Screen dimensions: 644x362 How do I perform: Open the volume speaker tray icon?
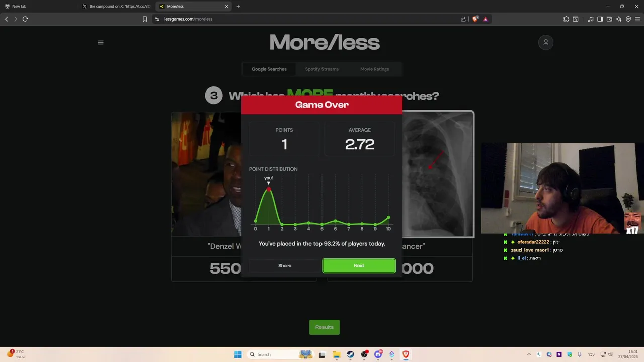point(610,354)
